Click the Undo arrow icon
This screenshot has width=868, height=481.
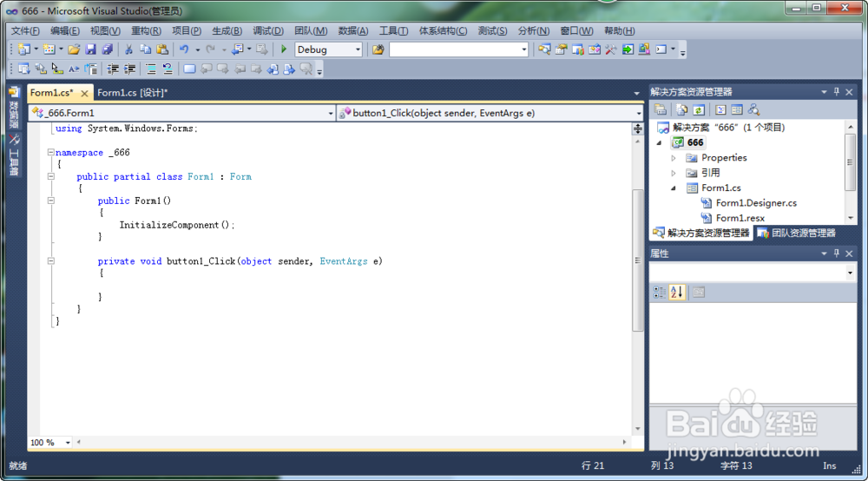pyautogui.click(x=184, y=49)
